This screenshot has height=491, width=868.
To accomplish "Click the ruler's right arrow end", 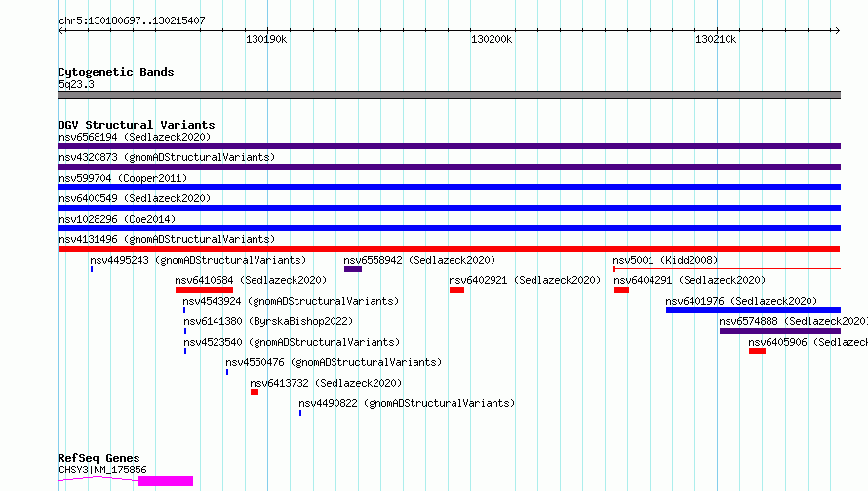I will 837,30.
